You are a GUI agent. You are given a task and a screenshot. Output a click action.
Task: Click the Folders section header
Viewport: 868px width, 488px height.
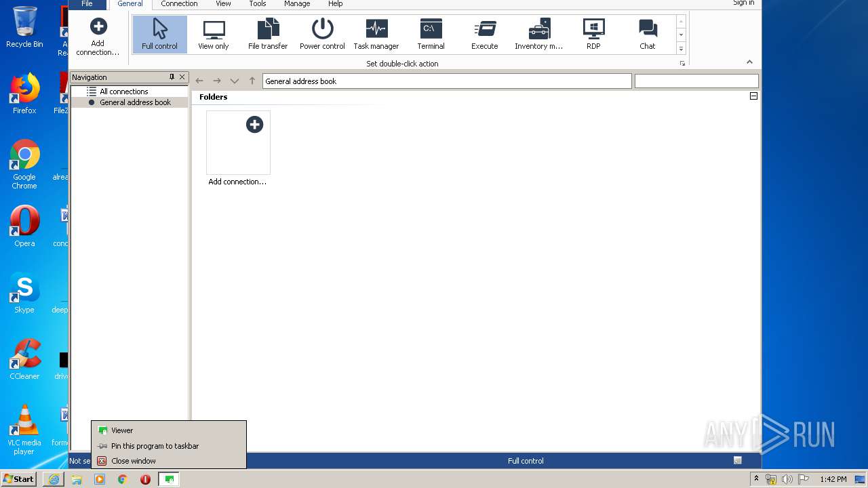[x=213, y=97]
